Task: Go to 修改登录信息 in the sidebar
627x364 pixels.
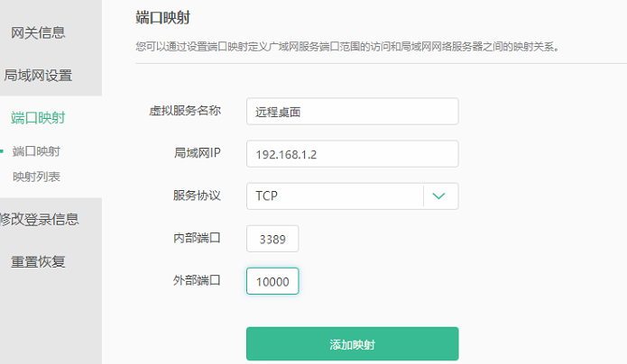Action: [x=39, y=219]
